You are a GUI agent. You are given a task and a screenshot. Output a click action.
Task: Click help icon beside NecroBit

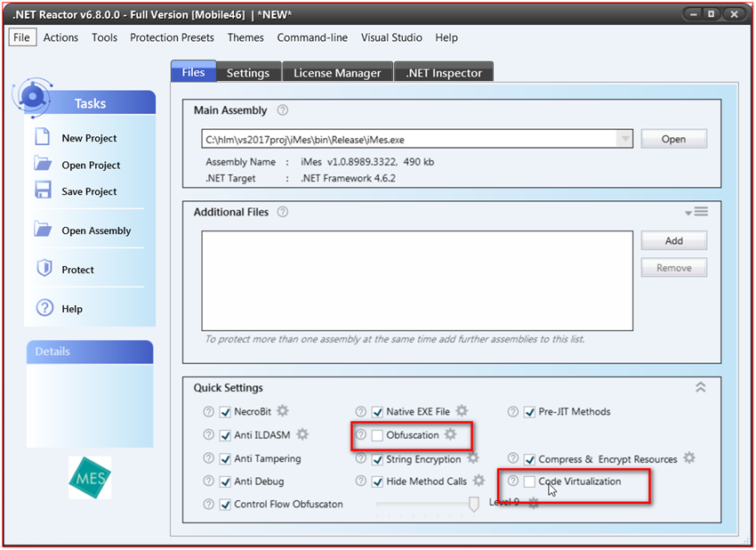[x=208, y=411]
